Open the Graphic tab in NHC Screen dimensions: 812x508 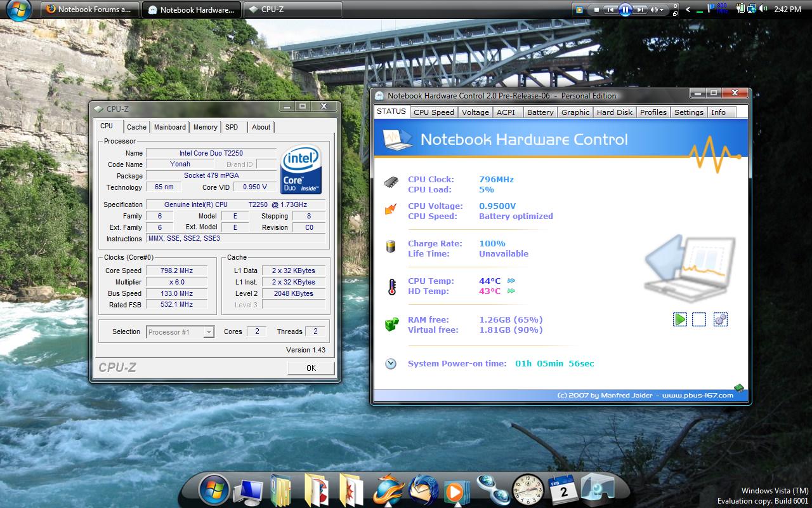575,112
